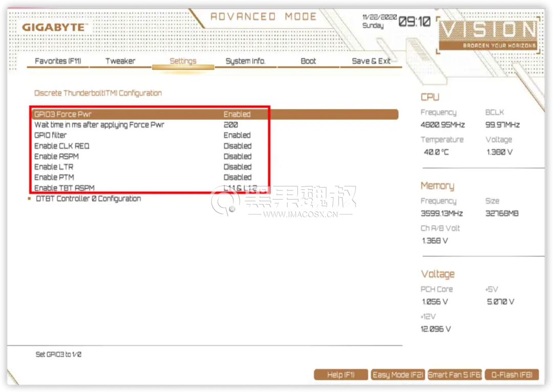Click the GIGABYTE logo
Screen dimensions: 553x392
click(x=54, y=27)
